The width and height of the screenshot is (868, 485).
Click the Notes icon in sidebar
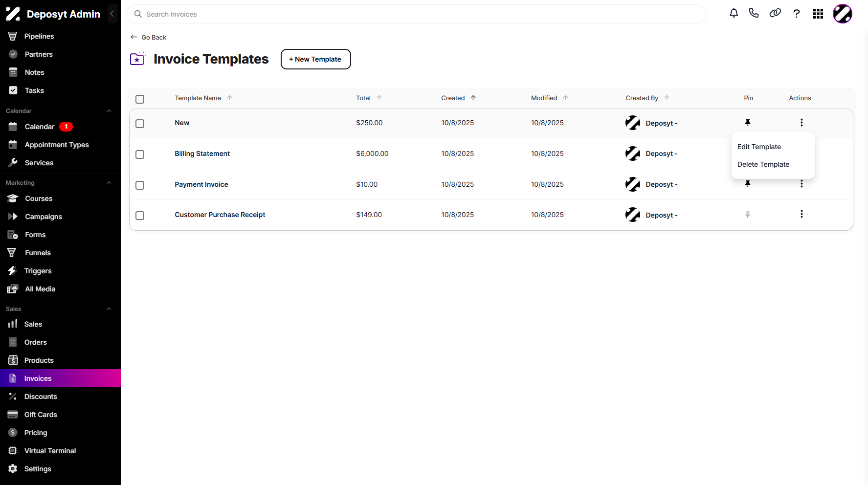click(13, 72)
